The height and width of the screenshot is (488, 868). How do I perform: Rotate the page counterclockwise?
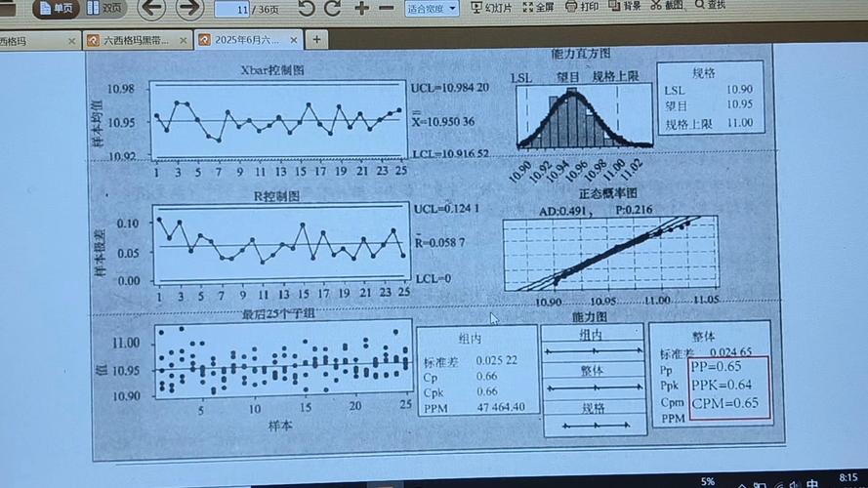[x=307, y=9]
